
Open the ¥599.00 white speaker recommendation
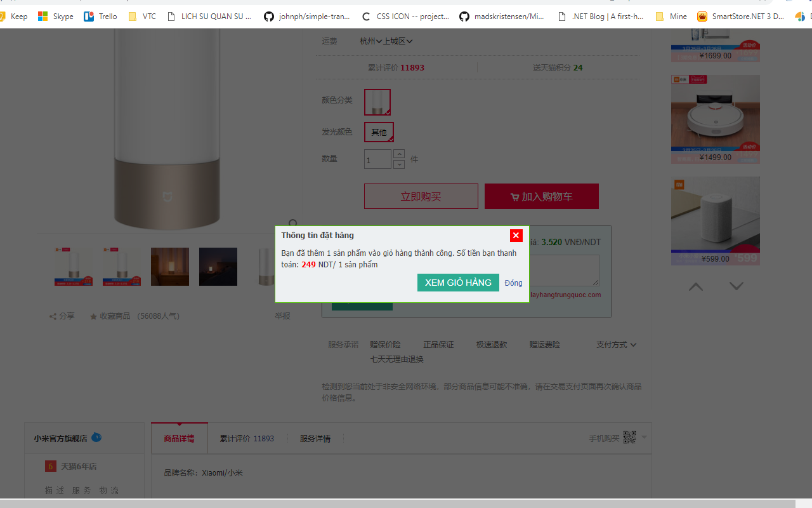[716, 221]
